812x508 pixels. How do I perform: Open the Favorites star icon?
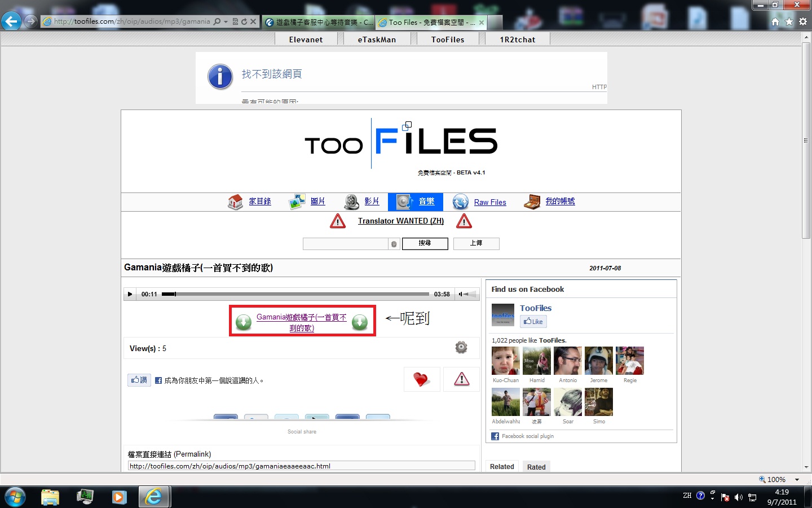[x=789, y=21]
